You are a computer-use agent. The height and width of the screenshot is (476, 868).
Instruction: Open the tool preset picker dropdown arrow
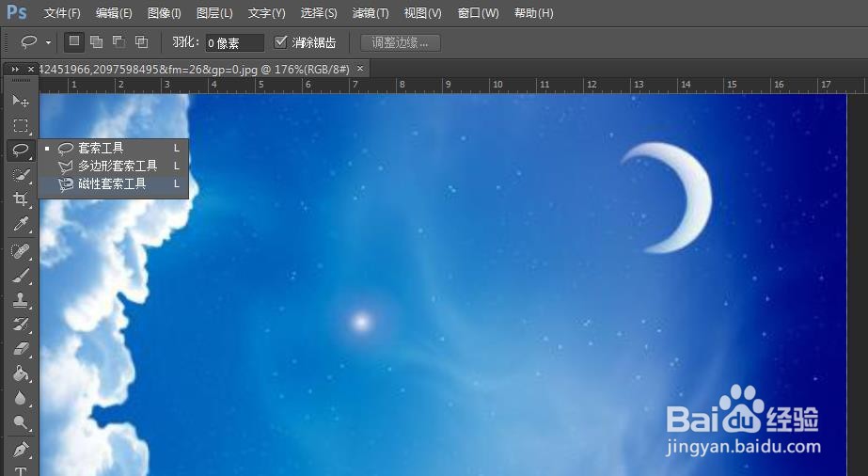48,42
